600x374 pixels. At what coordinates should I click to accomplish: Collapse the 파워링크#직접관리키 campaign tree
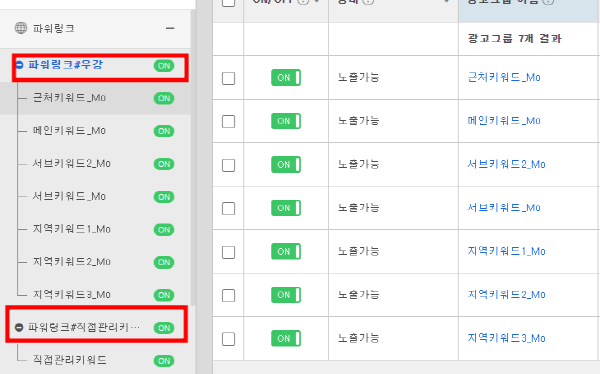[19, 327]
